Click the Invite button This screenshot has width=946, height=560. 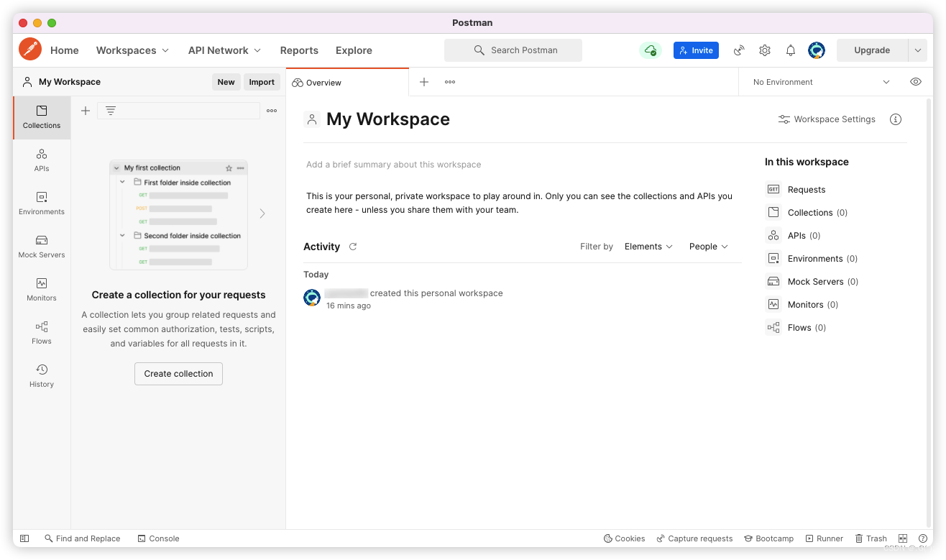tap(696, 50)
